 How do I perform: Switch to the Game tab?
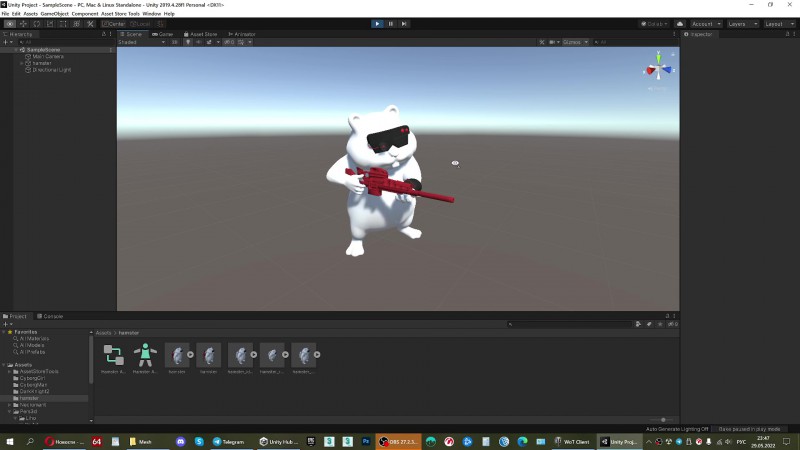163,34
